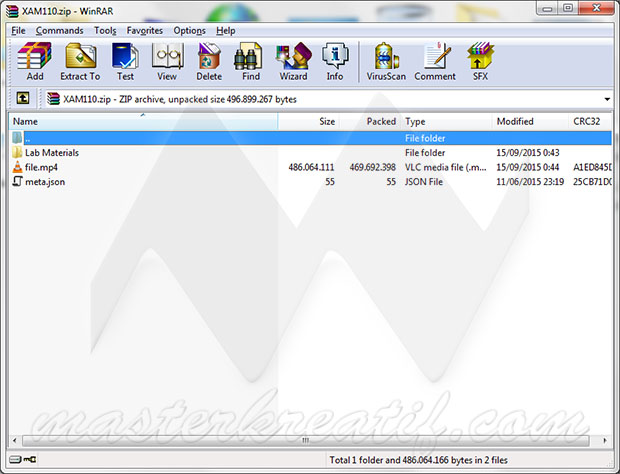Viewport: 620px width, 474px height.
Task: Click the modified date 15/09/2015 0:44
Action: (x=527, y=167)
